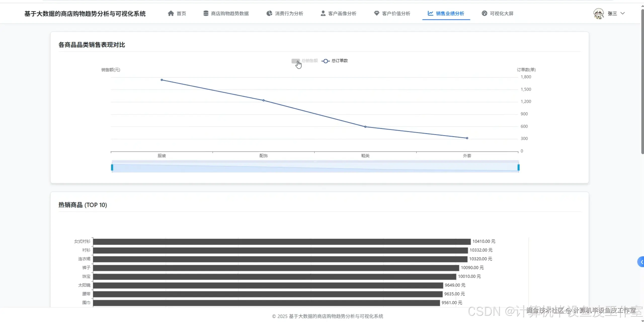
Task: Open the 可视化大屏 menu item
Action: [x=501, y=13]
